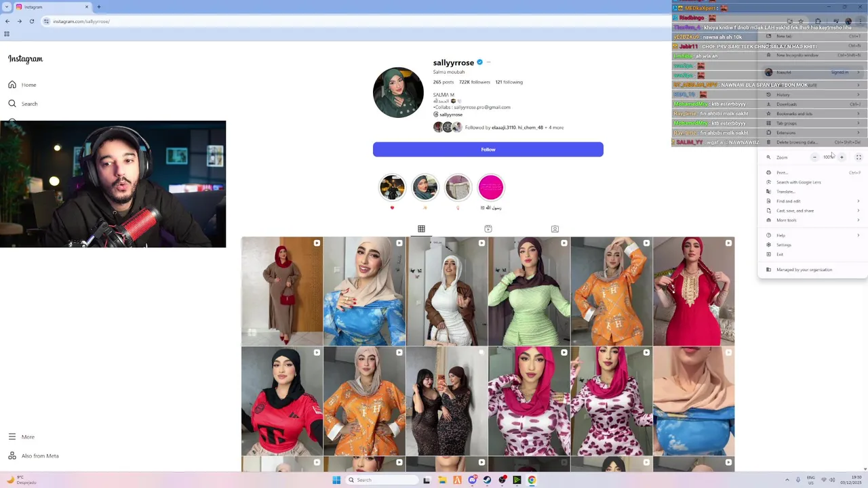868x488 pixels.
Task: Expand Bookmarks and lists submenu
Action: [812, 114]
